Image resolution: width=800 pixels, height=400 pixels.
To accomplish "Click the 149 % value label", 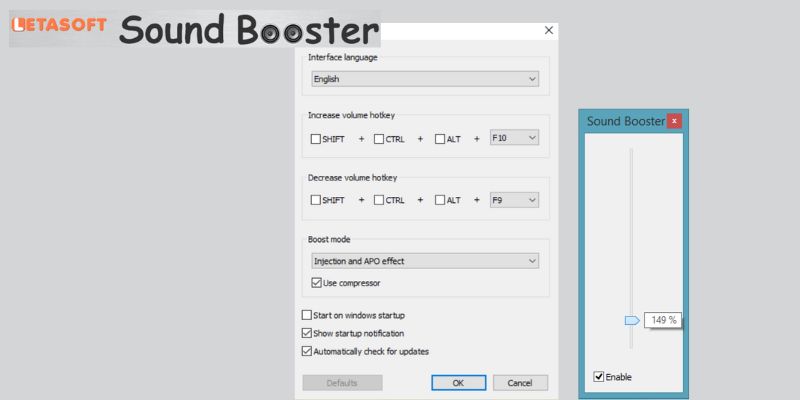I will click(663, 320).
